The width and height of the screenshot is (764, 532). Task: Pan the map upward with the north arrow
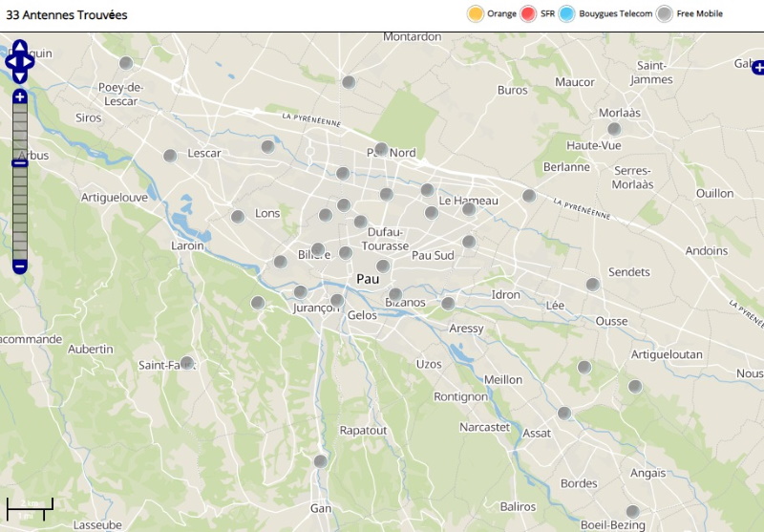tap(20, 47)
